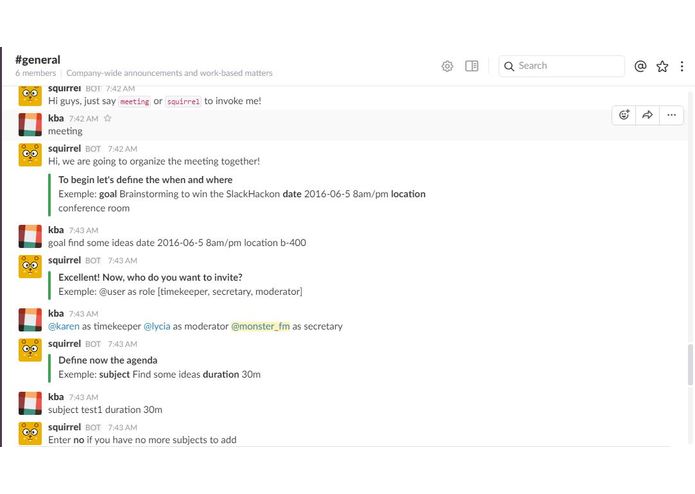Screen dimensions: 695x494
Task: Click the 'squirrel' code snippet in bot message
Action: click(x=184, y=101)
